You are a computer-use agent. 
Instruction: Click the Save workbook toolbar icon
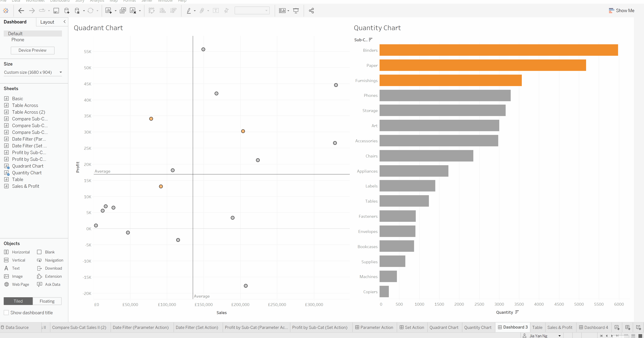click(56, 11)
